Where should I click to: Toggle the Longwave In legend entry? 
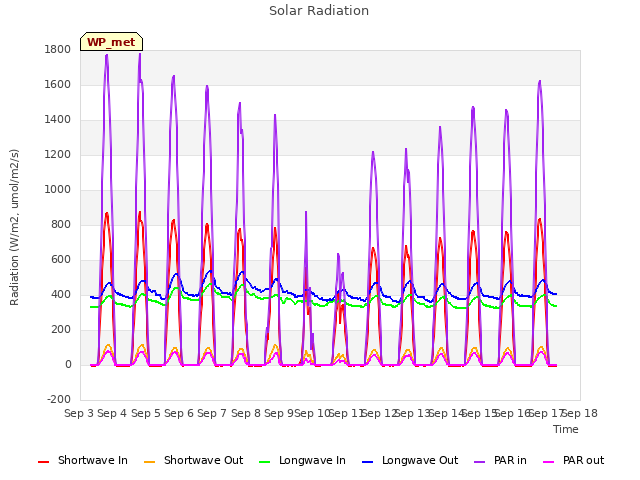click(x=302, y=460)
